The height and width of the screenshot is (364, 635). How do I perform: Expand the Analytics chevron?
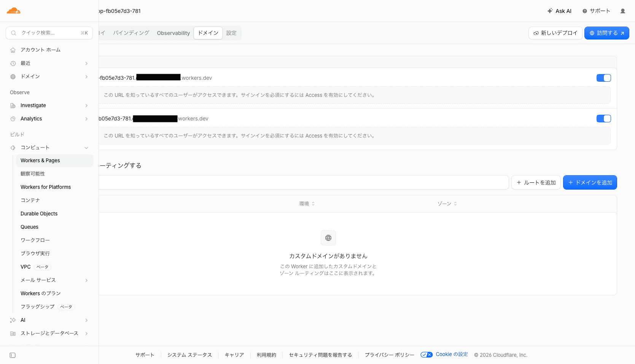point(86,119)
